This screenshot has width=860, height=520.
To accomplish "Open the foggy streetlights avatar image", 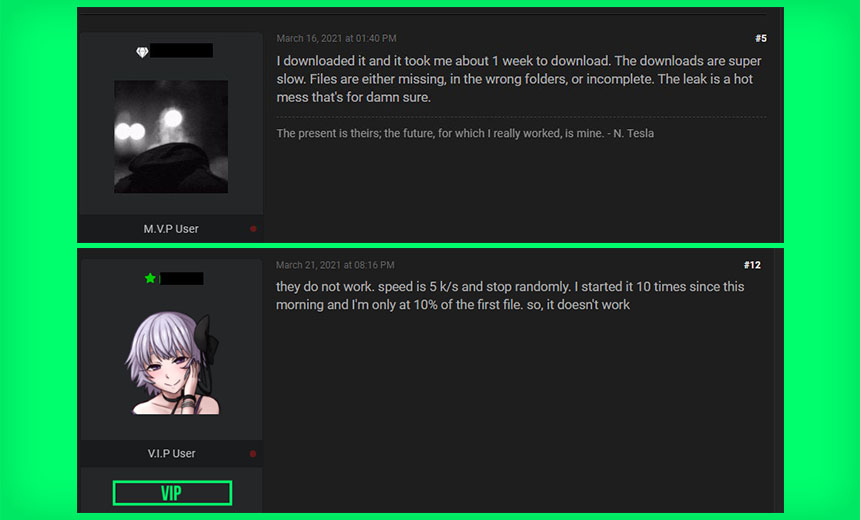I will (x=171, y=137).
